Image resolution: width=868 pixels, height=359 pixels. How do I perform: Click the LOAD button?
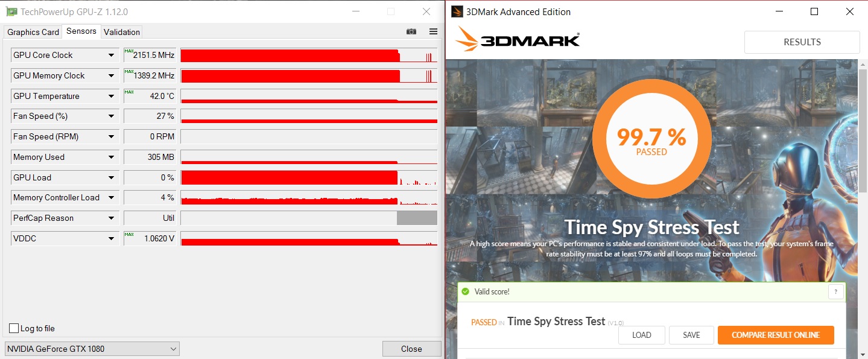[641, 335]
